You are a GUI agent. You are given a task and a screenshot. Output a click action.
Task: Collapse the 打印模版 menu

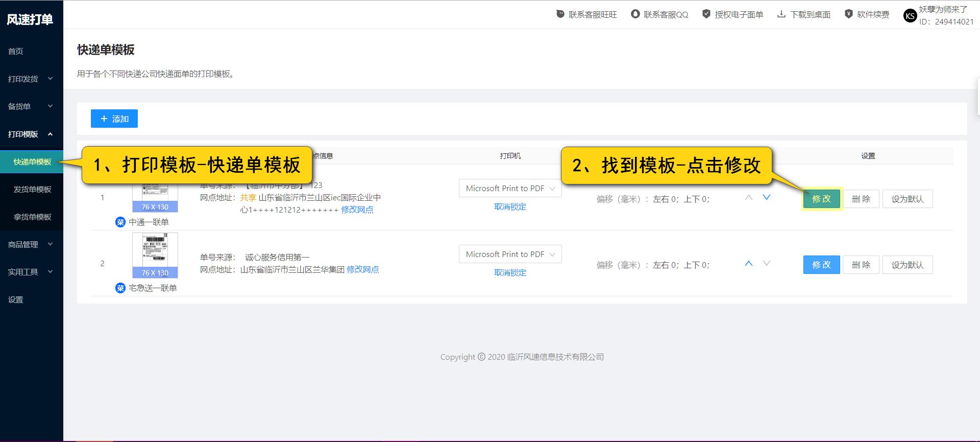tap(32, 134)
